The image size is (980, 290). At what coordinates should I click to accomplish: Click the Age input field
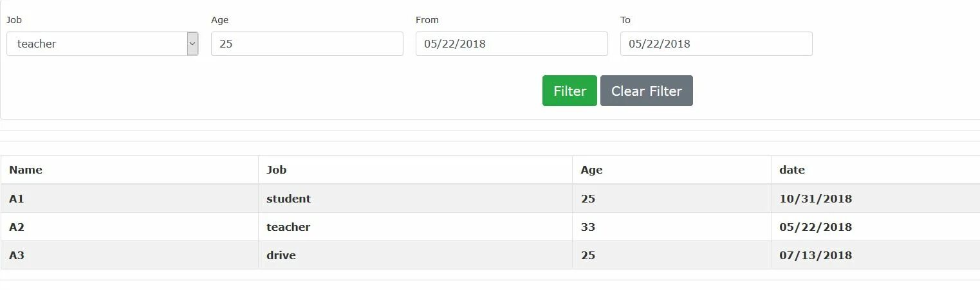point(307,44)
